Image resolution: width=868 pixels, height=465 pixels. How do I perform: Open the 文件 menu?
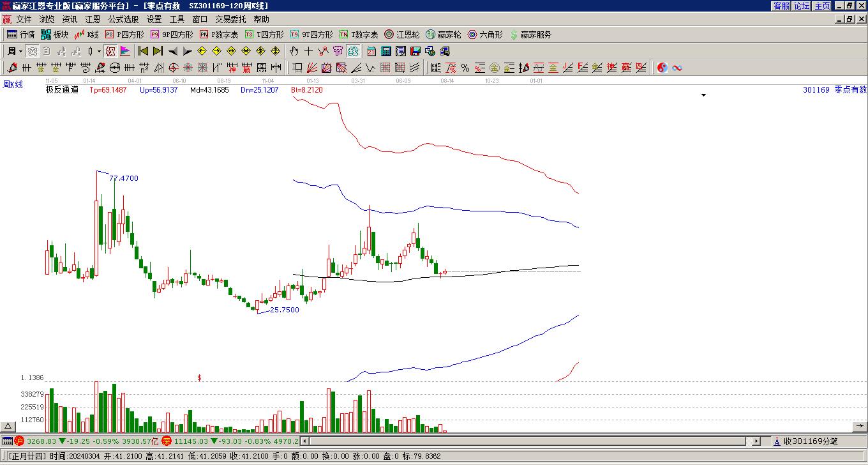click(24, 19)
